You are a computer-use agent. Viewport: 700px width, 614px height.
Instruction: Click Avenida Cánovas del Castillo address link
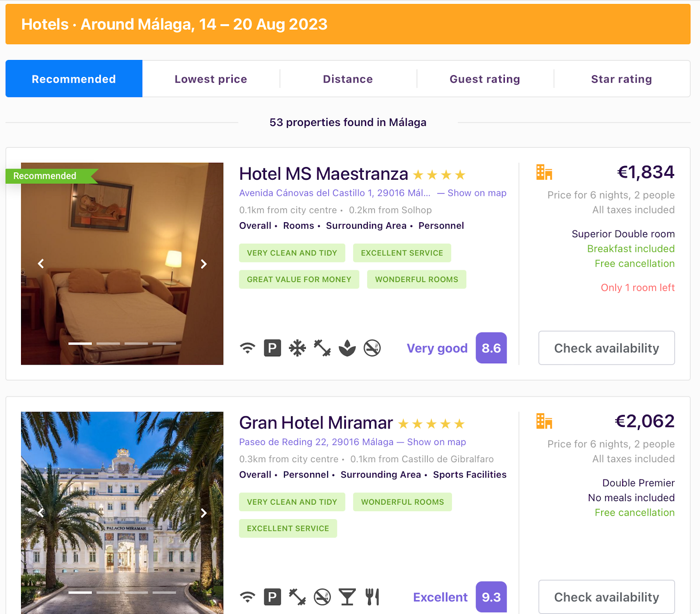(335, 193)
